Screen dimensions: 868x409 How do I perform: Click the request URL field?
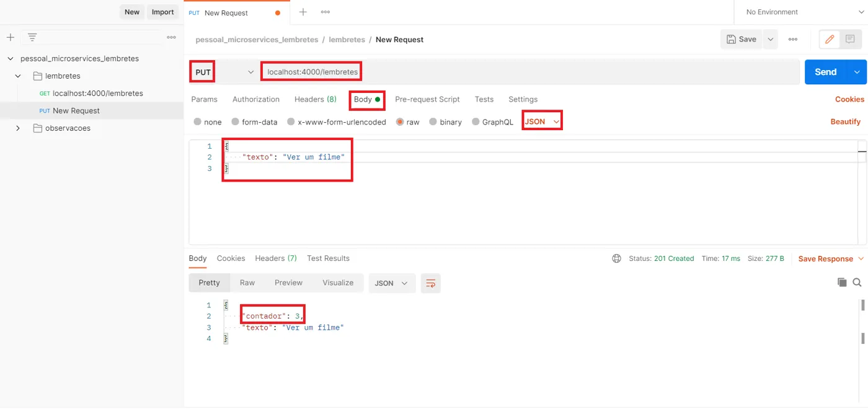pyautogui.click(x=530, y=72)
